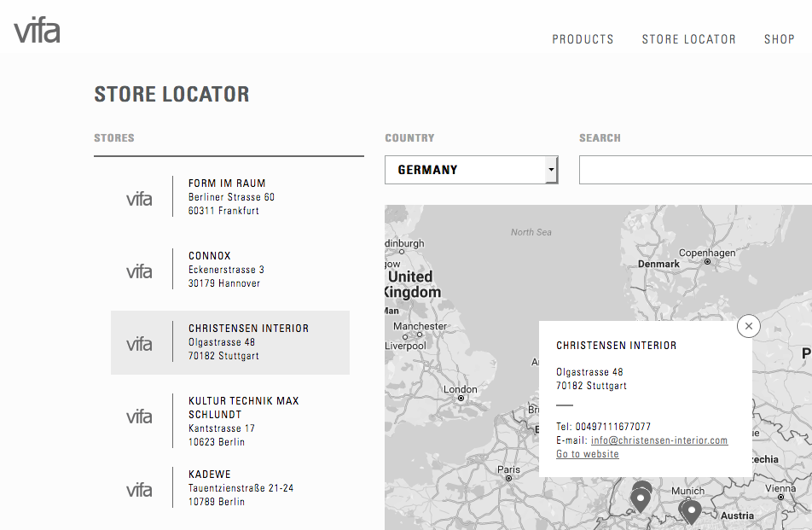The image size is (812, 530).
Task: Select the Christensen Interior store in list
Action: [x=230, y=342]
